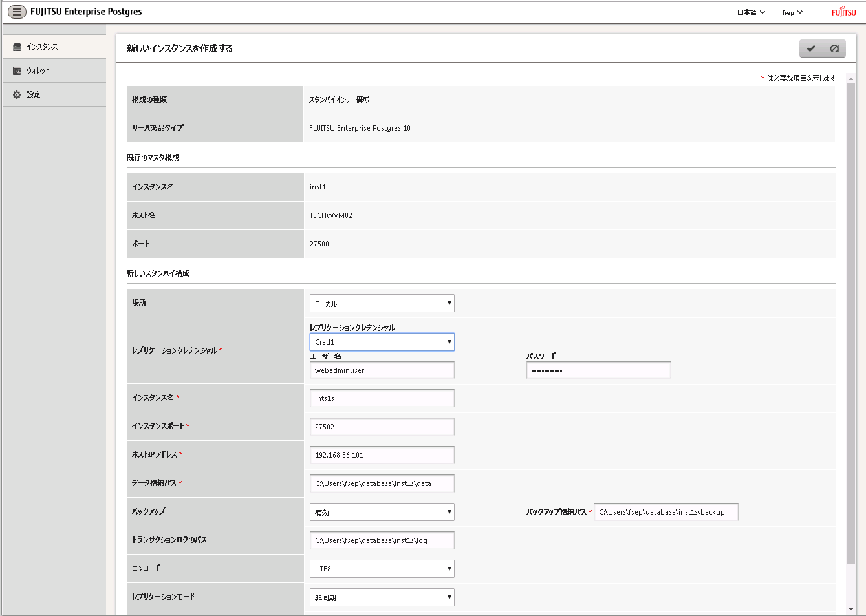Image resolution: width=866 pixels, height=616 pixels.
Task: Click the データ格納パス input field
Action: pos(382,483)
